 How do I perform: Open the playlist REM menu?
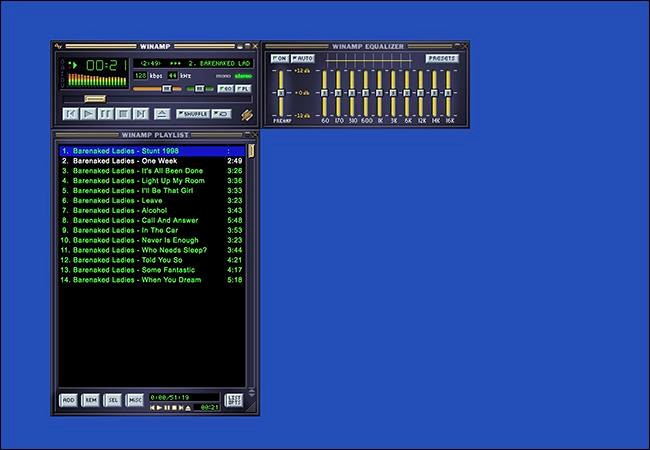click(91, 400)
